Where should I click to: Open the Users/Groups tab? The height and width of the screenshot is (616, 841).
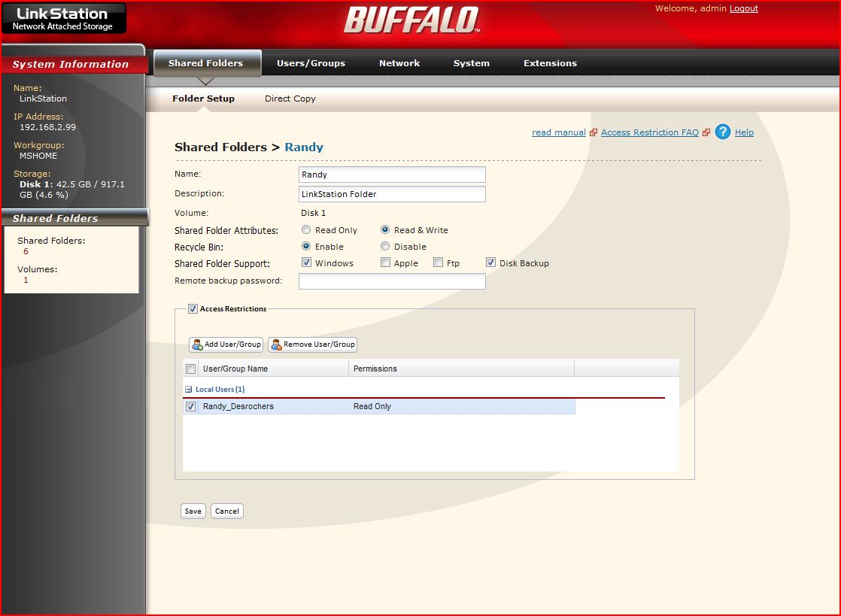tap(311, 63)
